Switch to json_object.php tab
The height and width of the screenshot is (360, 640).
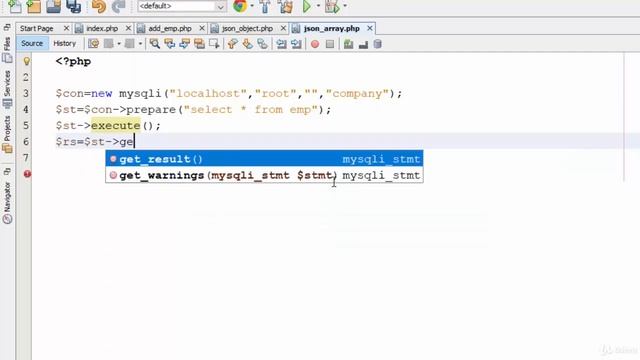[x=247, y=28]
